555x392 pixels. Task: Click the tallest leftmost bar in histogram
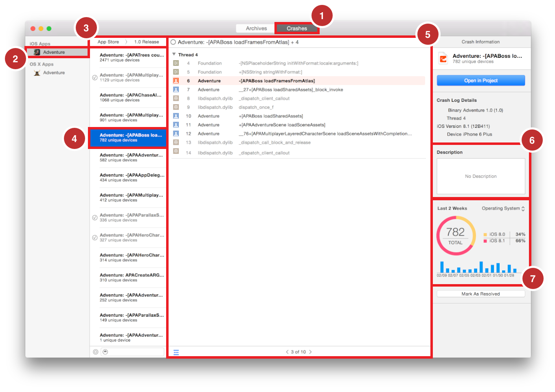pyautogui.click(x=442, y=267)
